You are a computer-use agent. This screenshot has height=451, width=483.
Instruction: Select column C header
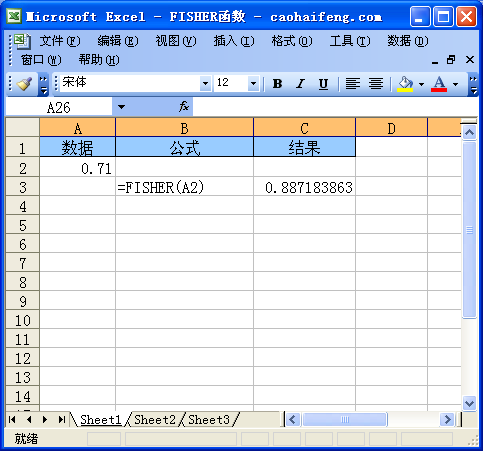[x=304, y=128]
